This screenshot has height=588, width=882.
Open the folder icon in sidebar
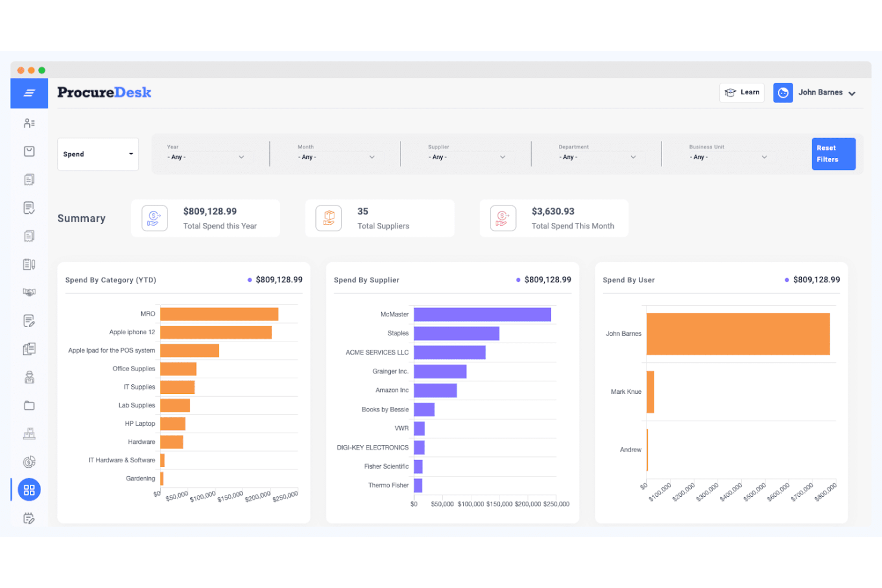click(x=29, y=406)
